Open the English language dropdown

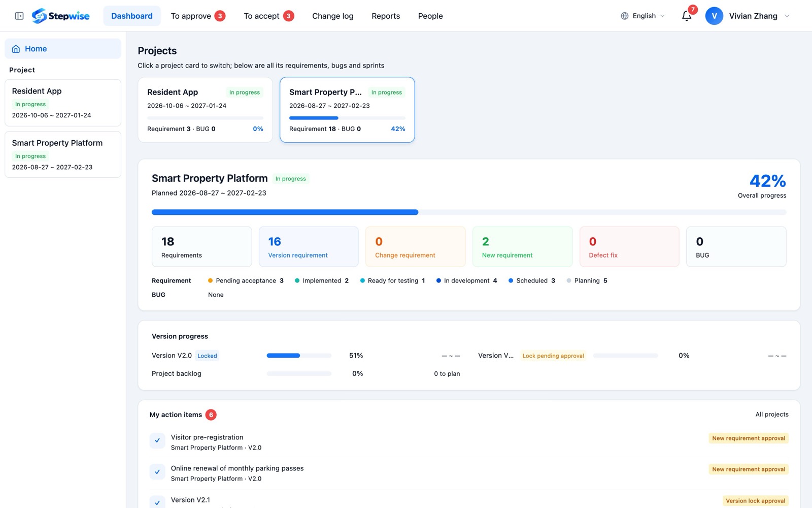(642, 16)
